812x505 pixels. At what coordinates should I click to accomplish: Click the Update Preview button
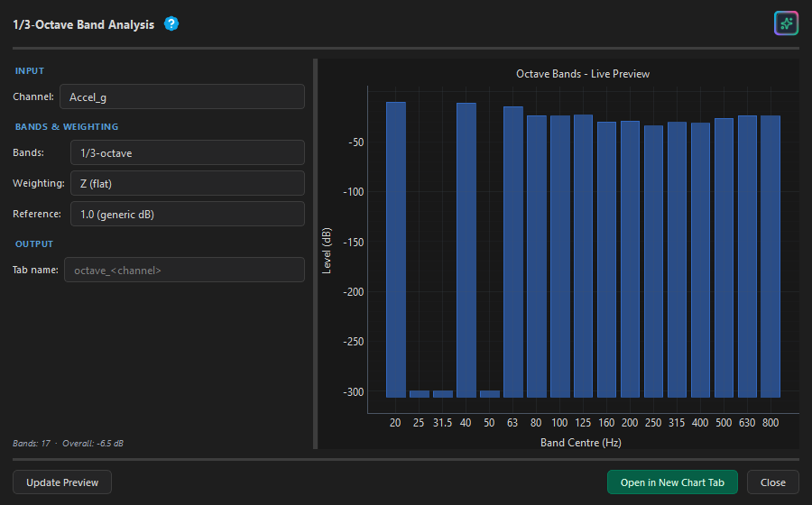pyautogui.click(x=62, y=482)
